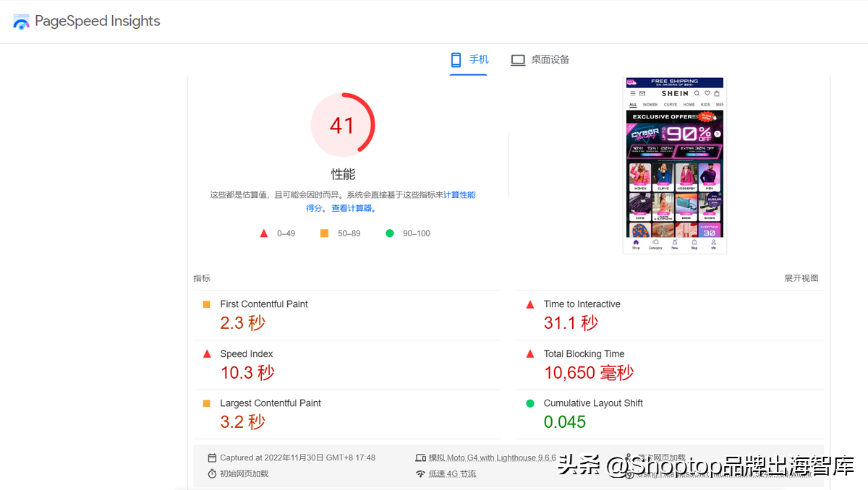Click the SHEIN page screenshot thumbnail

point(675,165)
